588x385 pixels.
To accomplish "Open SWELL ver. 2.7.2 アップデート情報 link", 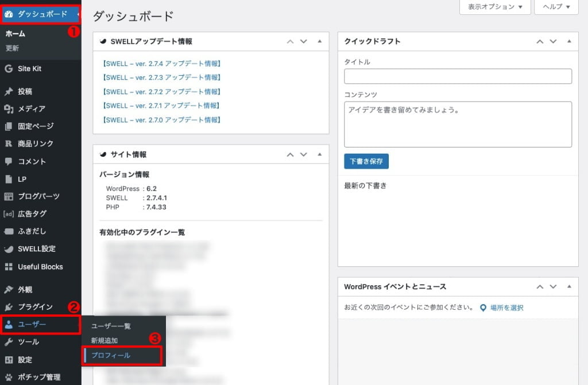I will [161, 92].
